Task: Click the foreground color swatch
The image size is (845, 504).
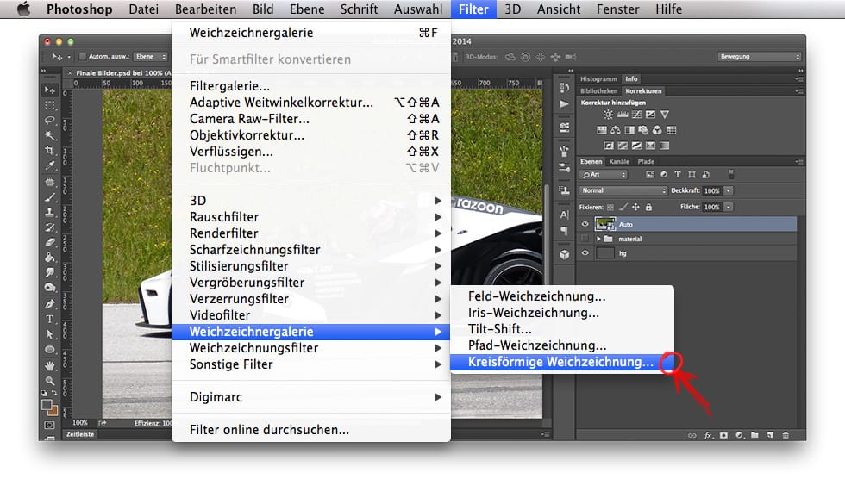Action: [x=47, y=404]
